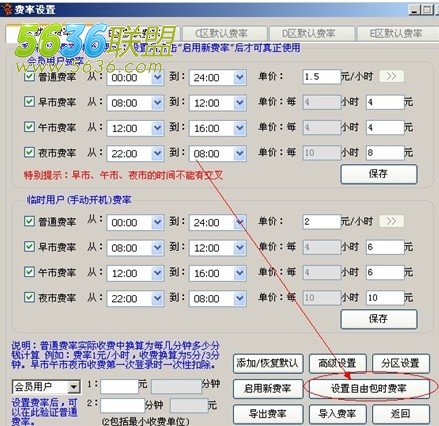Open 高级设置 button
The image size is (439, 426).
click(x=337, y=363)
